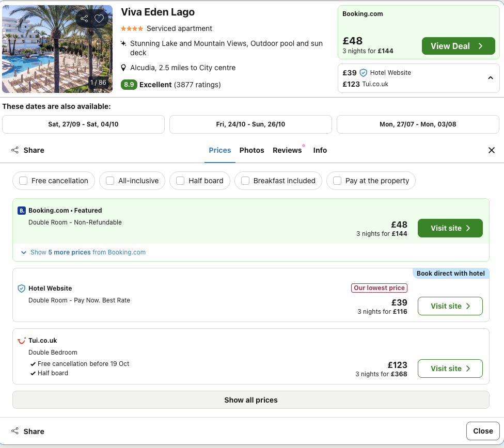Click the Show all prices button
Screen dimensions: 504x448
(251, 400)
